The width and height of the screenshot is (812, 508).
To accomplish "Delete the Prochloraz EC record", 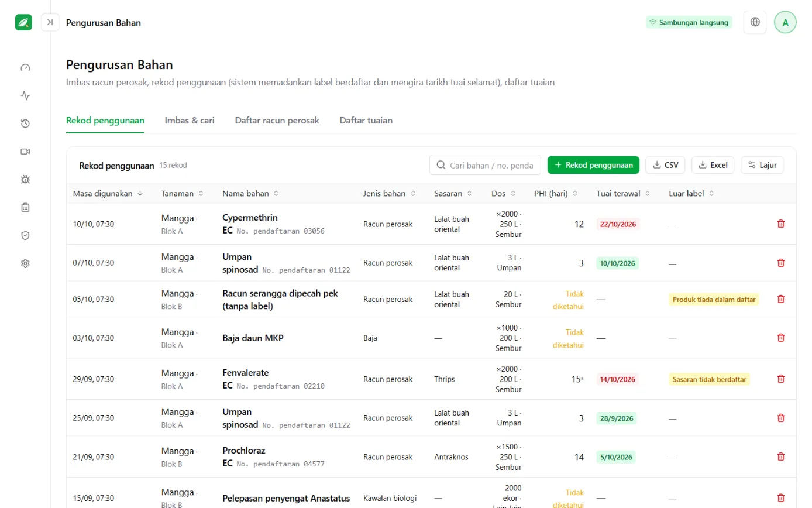I will coord(780,456).
